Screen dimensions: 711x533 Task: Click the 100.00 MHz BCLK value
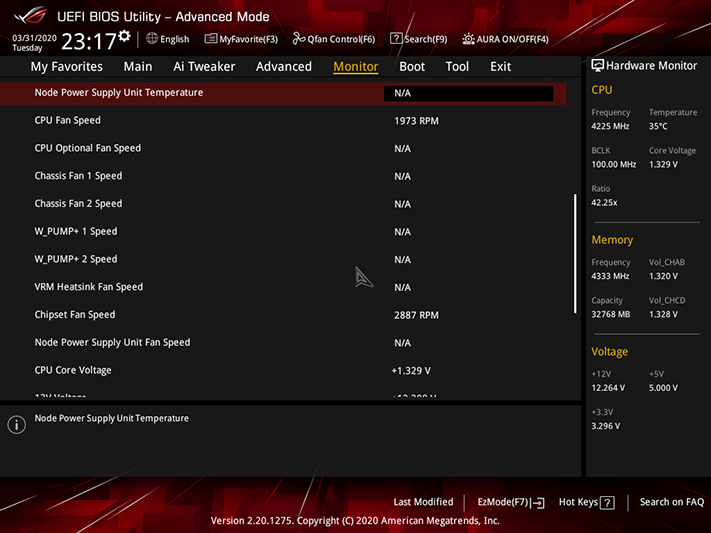(614, 165)
